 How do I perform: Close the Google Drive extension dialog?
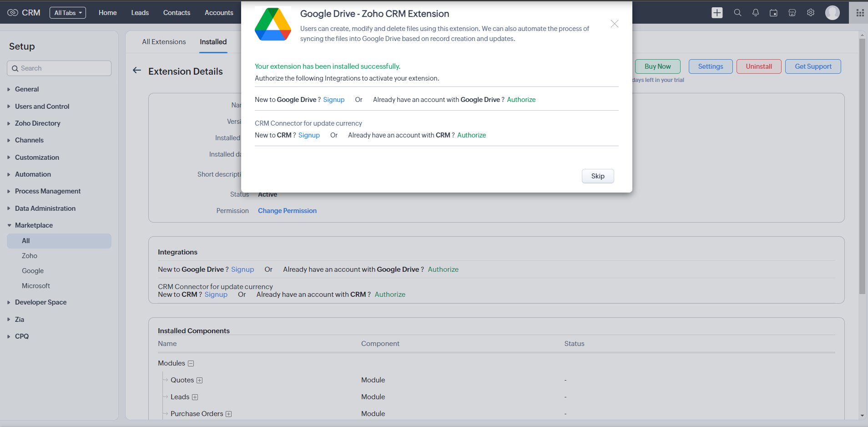coord(614,24)
